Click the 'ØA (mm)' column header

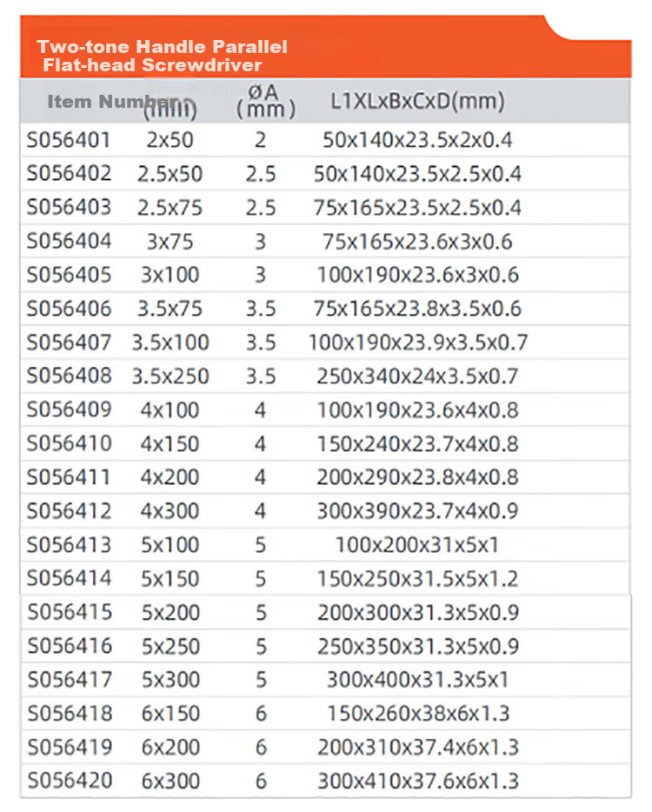pos(266,102)
